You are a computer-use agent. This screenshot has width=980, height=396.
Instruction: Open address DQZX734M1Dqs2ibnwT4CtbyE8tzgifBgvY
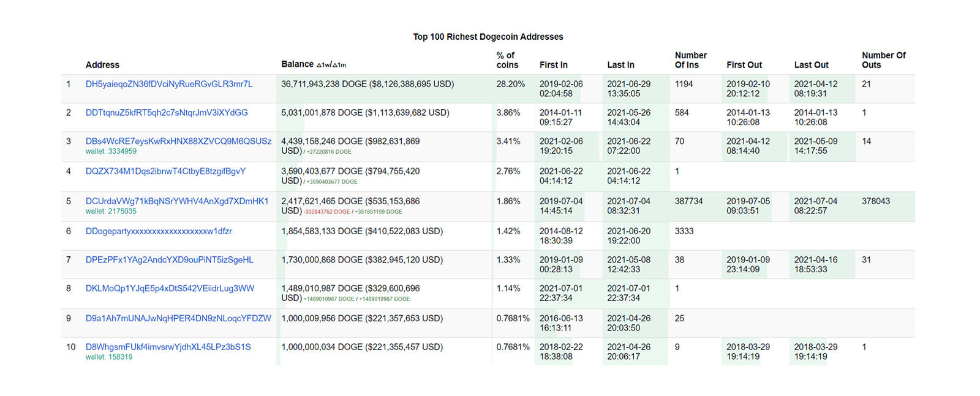[x=165, y=171]
